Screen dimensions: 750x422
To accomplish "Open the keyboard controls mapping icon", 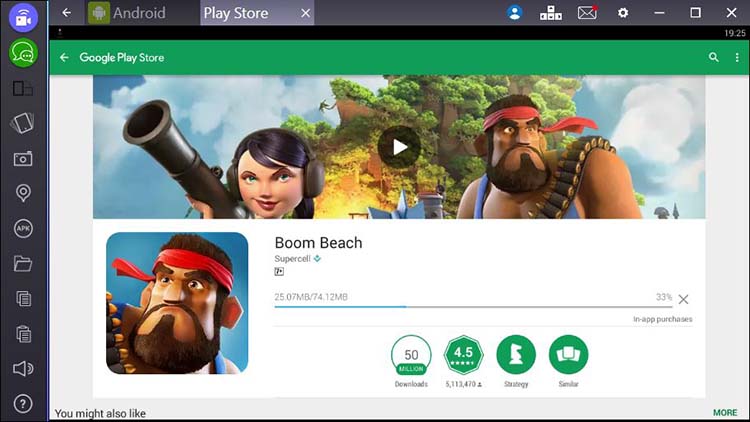I will pyautogui.click(x=551, y=13).
